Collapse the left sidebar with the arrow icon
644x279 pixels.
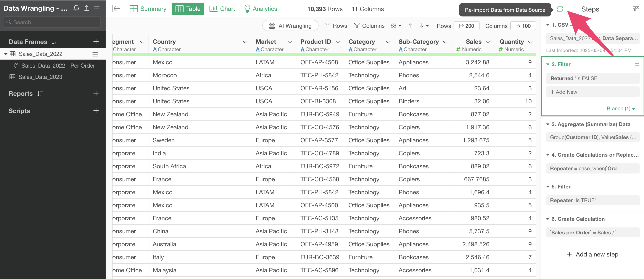[x=116, y=9]
